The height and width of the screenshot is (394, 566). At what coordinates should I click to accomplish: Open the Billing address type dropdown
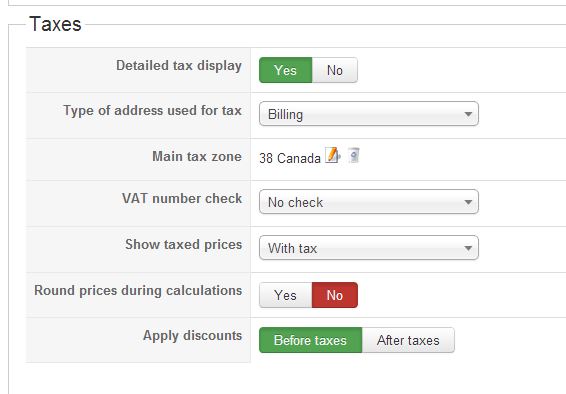click(x=369, y=114)
